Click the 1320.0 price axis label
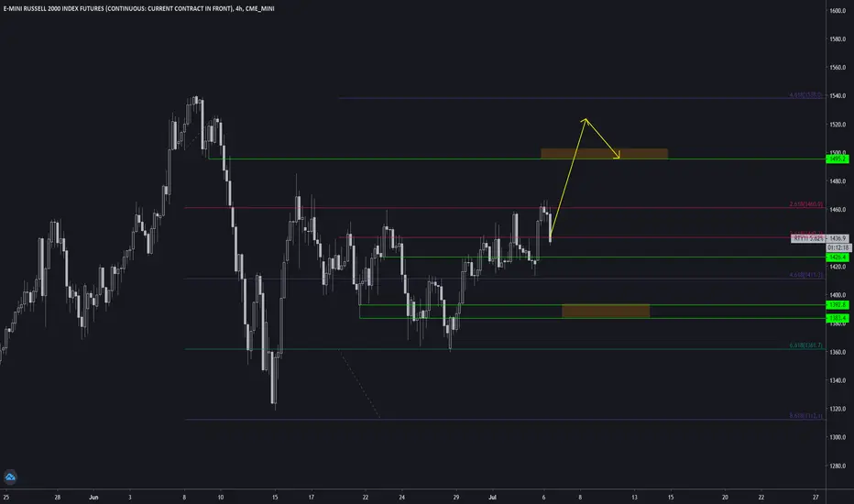Viewport: 854px width, 504px height. coord(838,409)
